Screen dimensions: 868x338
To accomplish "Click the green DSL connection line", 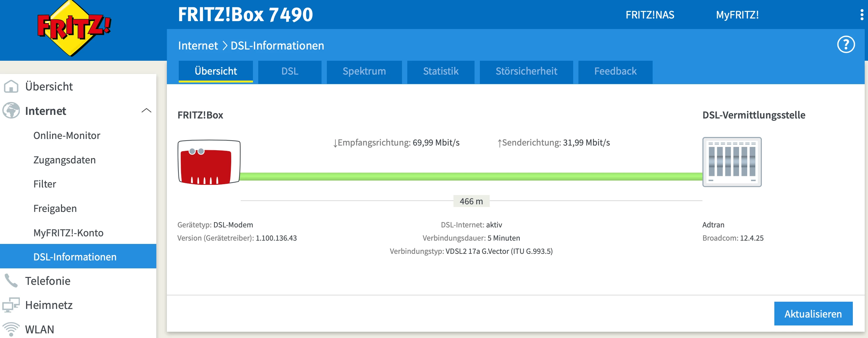I will (471, 176).
